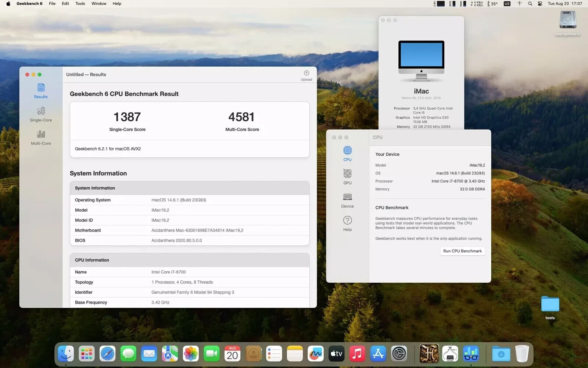
Task: Click Processor Intel Core i7-6700 in CPU window
Action: pos(458,181)
